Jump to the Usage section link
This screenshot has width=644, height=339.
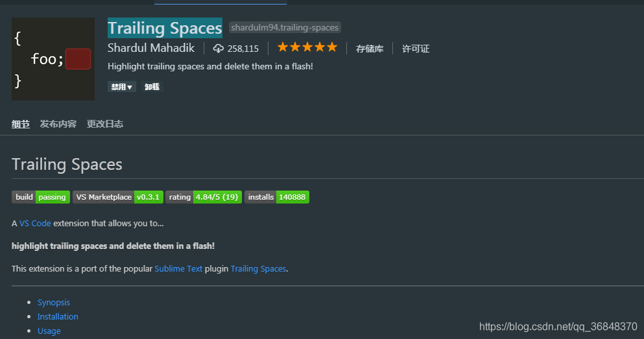click(49, 331)
